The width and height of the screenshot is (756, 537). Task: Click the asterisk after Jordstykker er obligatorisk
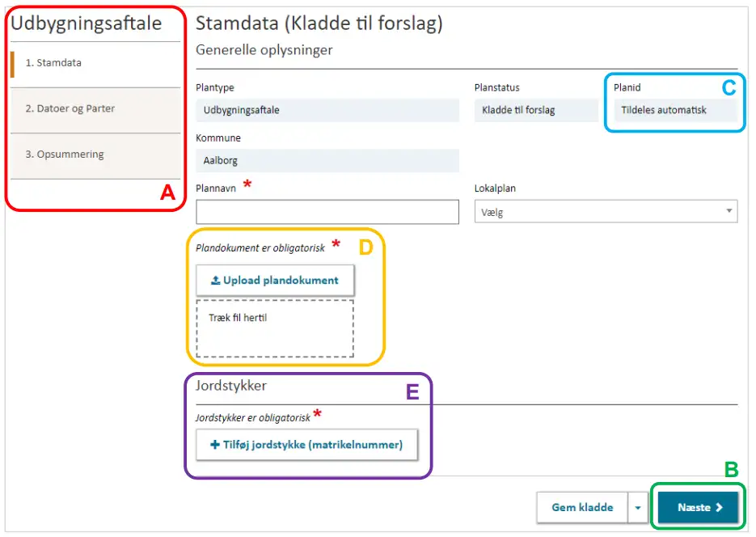(x=318, y=415)
